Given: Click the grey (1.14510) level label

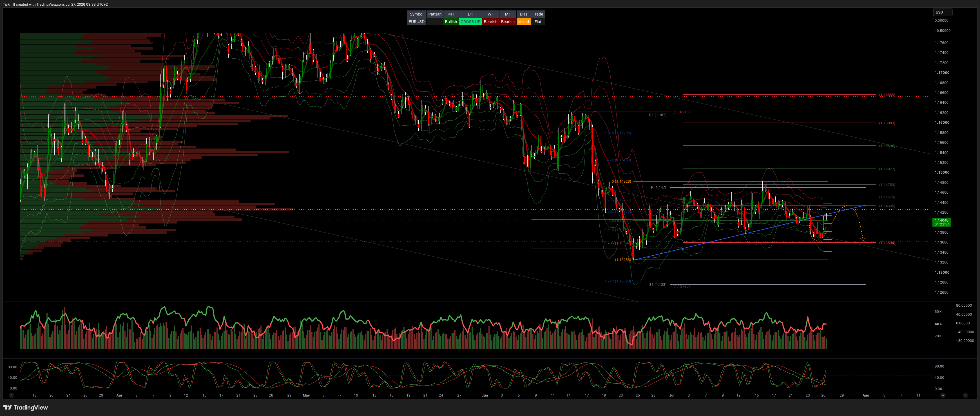Looking at the screenshot, I should [x=887, y=197].
